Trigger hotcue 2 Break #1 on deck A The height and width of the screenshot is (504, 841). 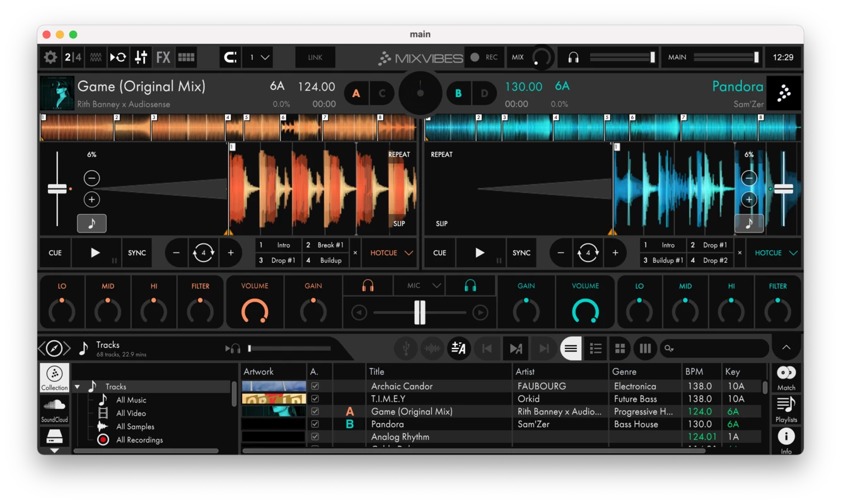point(324,245)
